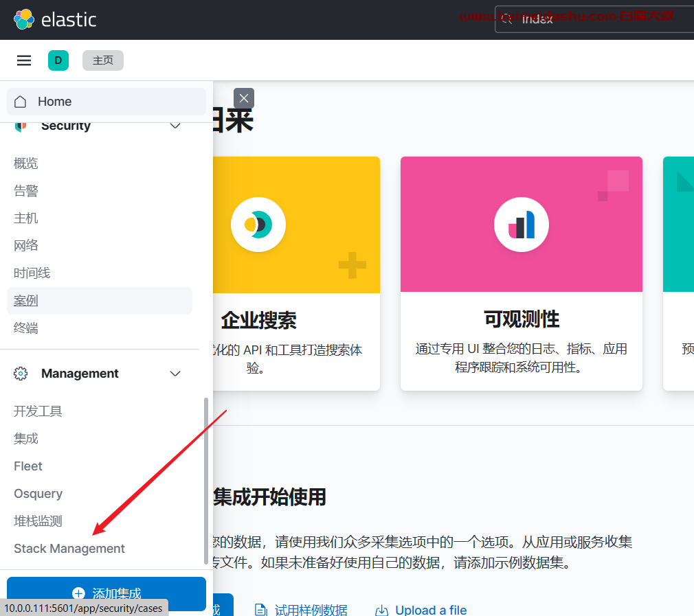Open 时间线 in the sidebar
This screenshot has width=694, height=616.
(32, 273)
